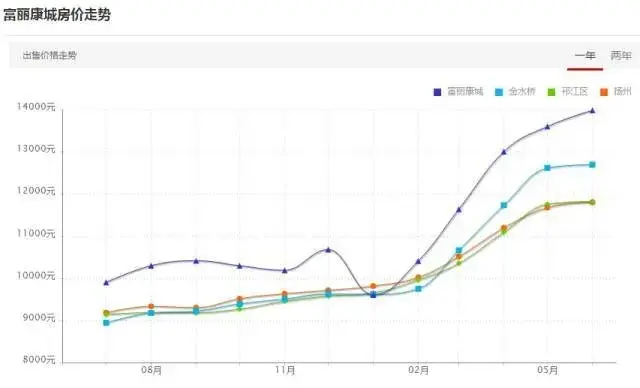
Task: Click the 9000元 y-axis label
Action: click(38, 317)
